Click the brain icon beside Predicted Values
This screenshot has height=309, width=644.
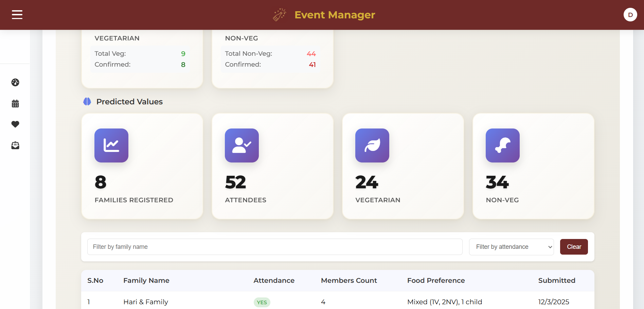pyautogui.click(x=87, y=102)
